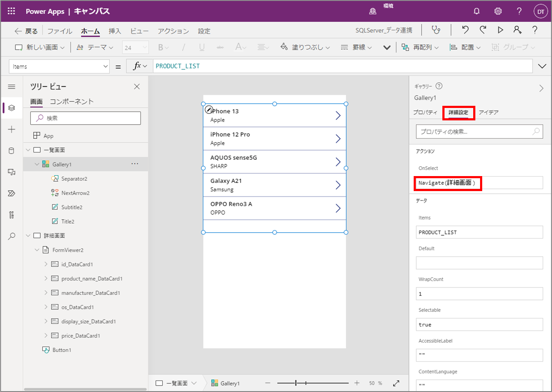The image size is (552, 392).
Task: Collapse the Gallery1 tree node
Action: click(36, 164)
